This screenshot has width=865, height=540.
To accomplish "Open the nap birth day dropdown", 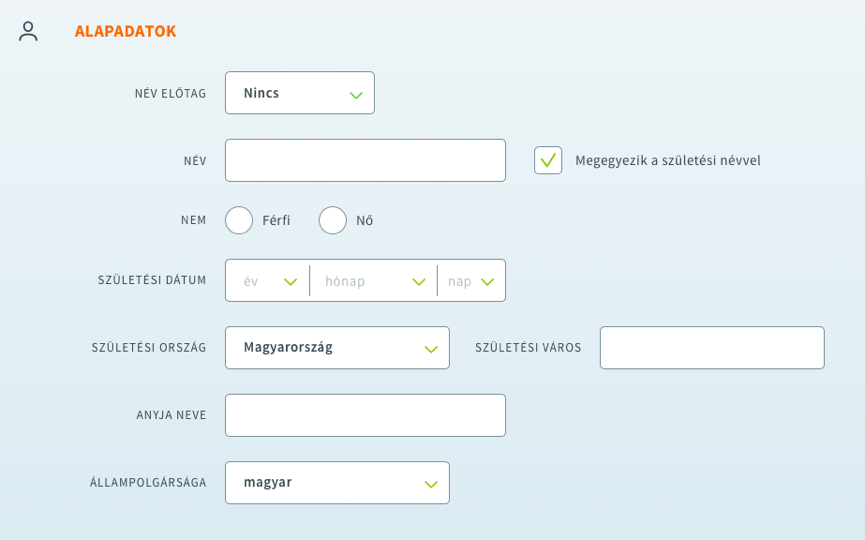I will (471, 281).
